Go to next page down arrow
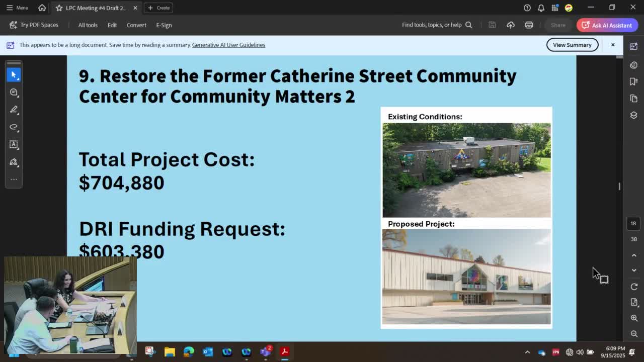This screenshot has width=644, height=362. coord(634,270)
